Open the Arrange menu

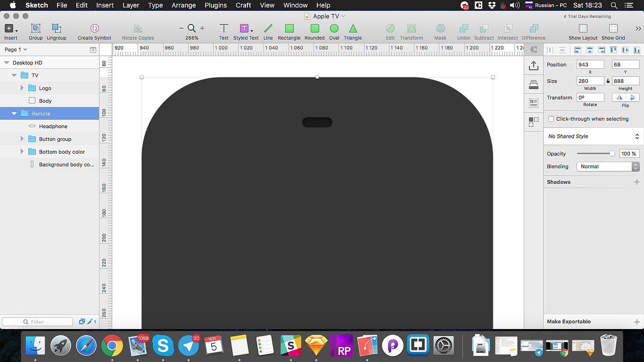[183, 5]
